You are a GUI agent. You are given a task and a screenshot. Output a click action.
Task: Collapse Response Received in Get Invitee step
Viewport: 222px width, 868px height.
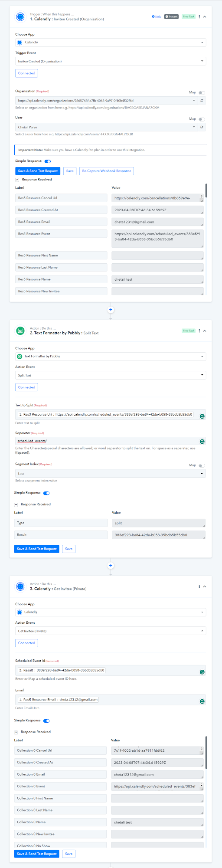click(16, 732)
